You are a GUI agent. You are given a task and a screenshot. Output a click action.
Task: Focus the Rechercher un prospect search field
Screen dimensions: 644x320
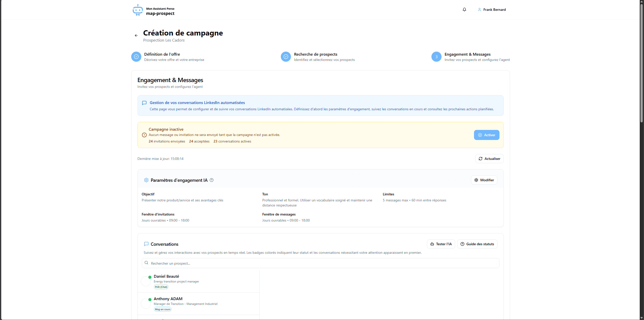coord(320,263)
